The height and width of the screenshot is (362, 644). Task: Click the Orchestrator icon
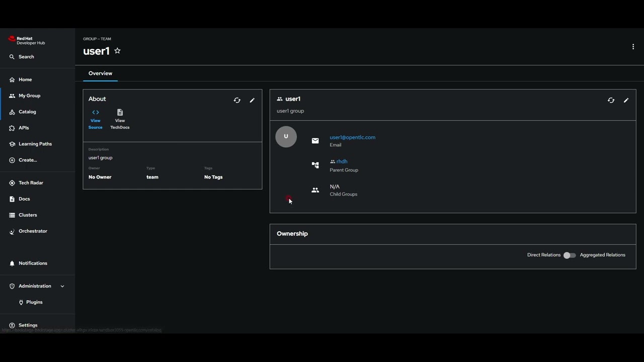pos(12,231)
